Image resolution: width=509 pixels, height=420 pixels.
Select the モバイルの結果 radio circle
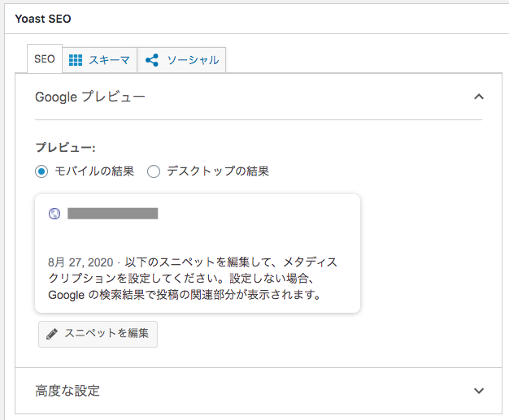tap(41, 171)
